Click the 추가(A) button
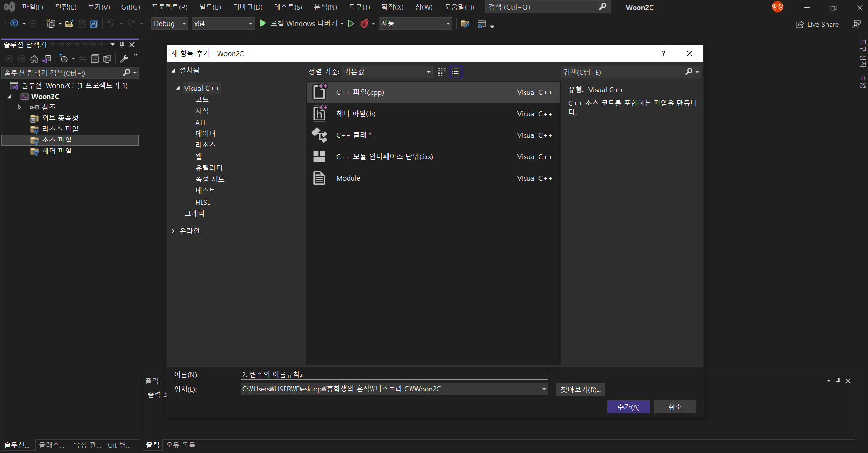The width and height of the screenshot is (868, 453). (x=629, y=407)
